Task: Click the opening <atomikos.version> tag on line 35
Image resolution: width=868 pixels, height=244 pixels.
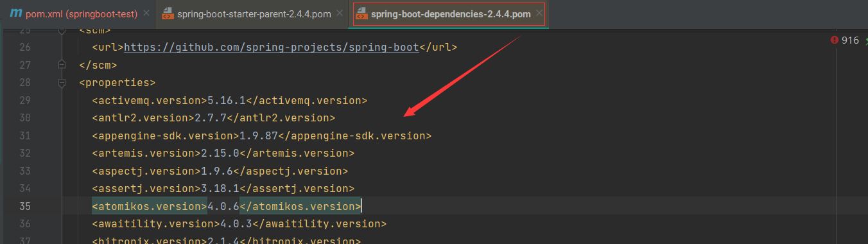Action: point(149,206)
